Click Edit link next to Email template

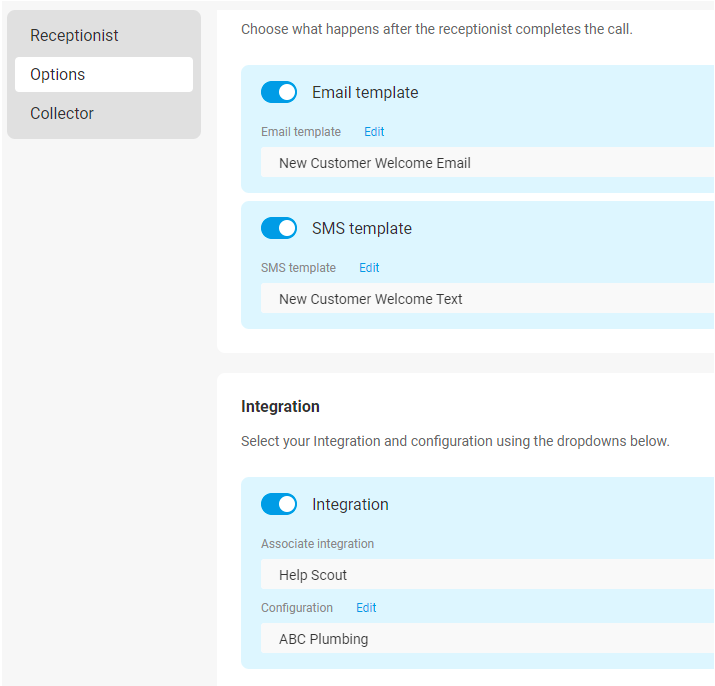[x=374, y=132]
